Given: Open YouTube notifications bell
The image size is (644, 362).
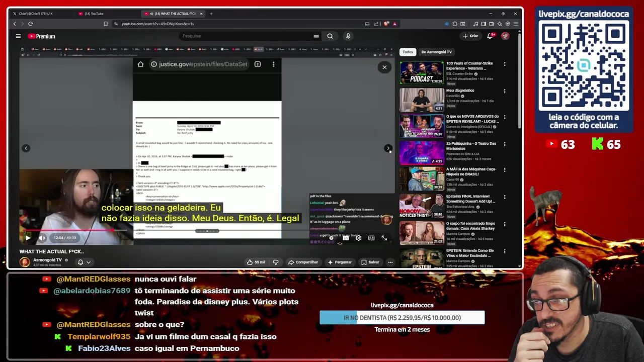Looking at the screenshot, I should coord(490,36).
